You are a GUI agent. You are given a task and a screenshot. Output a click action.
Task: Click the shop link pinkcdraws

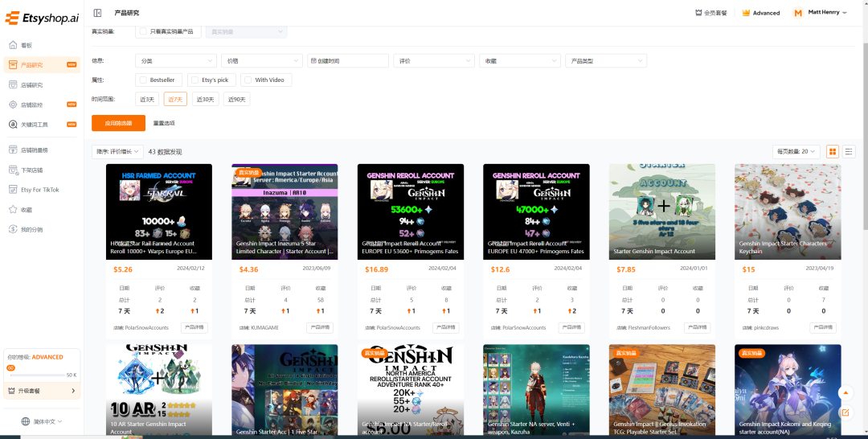[766, 328]
